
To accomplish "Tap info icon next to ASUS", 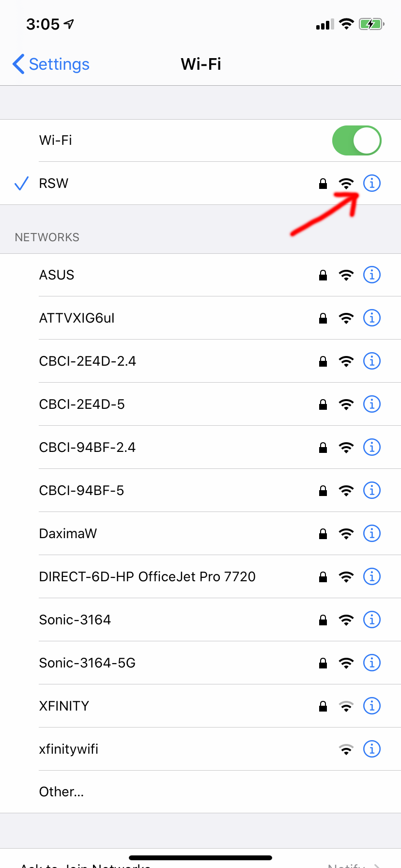I will [372, 275].
